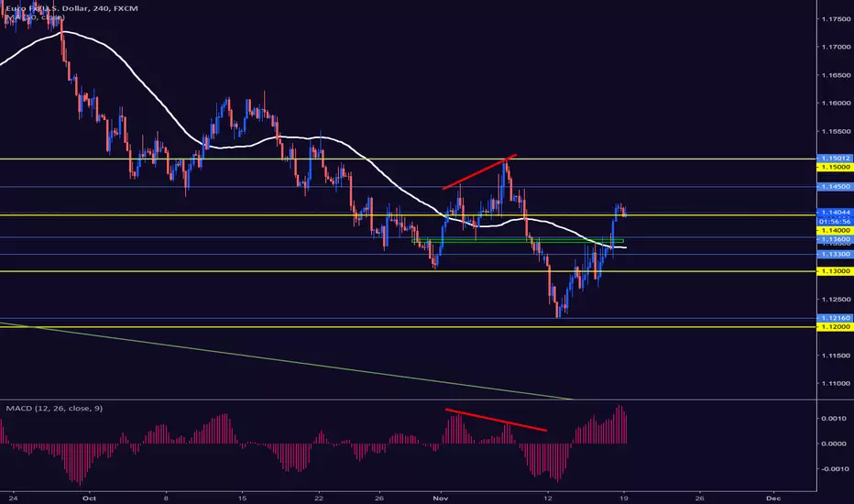
Task: Click the 12 date label on time axis
Action: pyautogui.click(x=548, y=498)
